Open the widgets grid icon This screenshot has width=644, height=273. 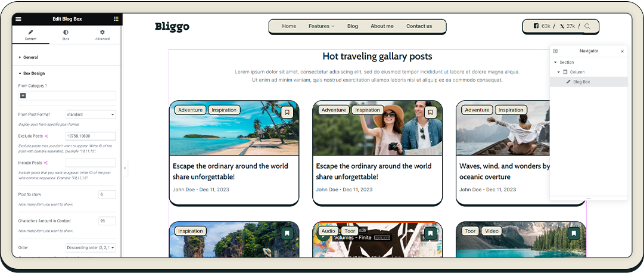[x=116, y=19]
